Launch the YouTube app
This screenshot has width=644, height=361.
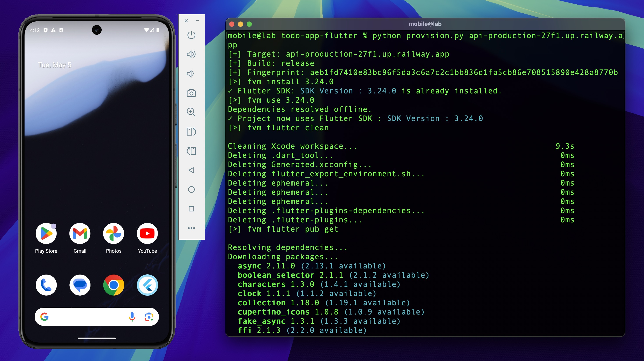(x=147, y=233)
